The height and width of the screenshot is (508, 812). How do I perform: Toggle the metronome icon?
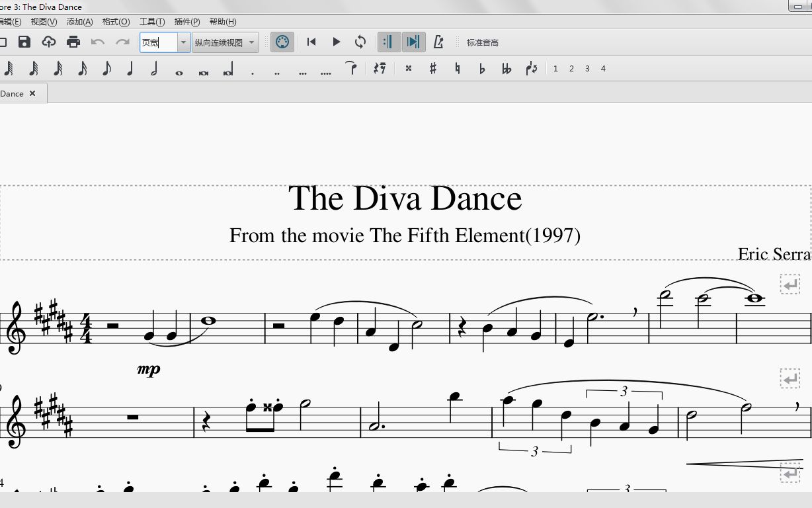tap(438, 42)
